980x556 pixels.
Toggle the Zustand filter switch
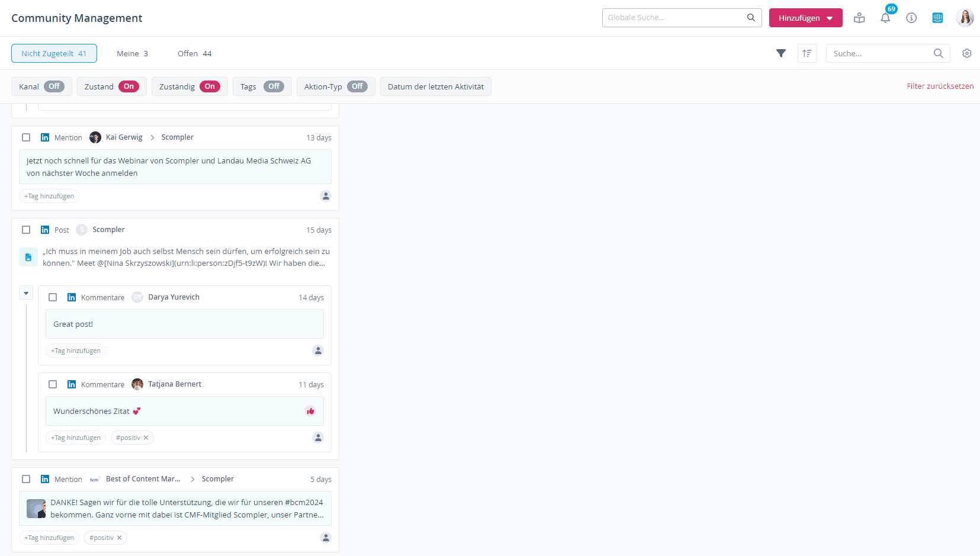128,86
